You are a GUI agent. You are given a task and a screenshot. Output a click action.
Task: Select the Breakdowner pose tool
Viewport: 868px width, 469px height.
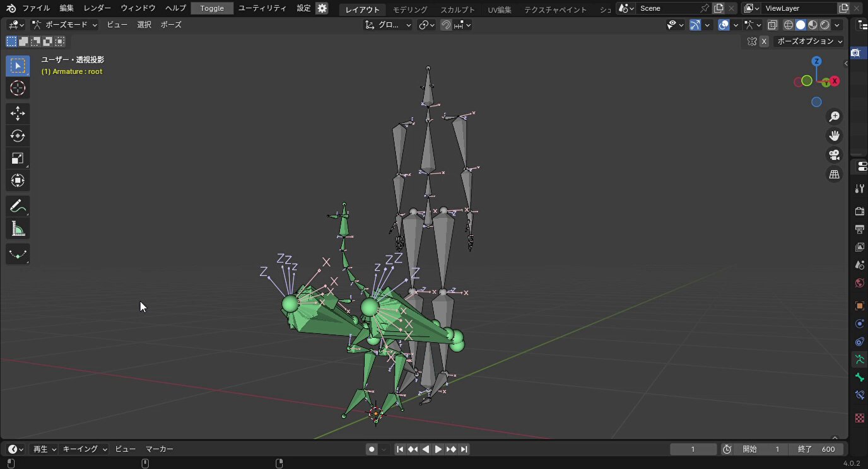[x=18, y=254]
